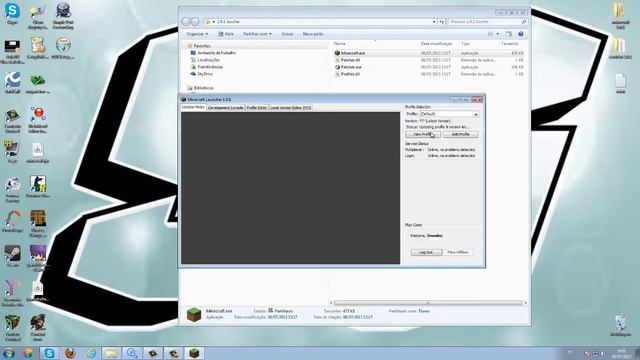Screen dimensions: 640x360
Task: Expand the Organizar menu in Explorer
Action: (x=197, y=34)
